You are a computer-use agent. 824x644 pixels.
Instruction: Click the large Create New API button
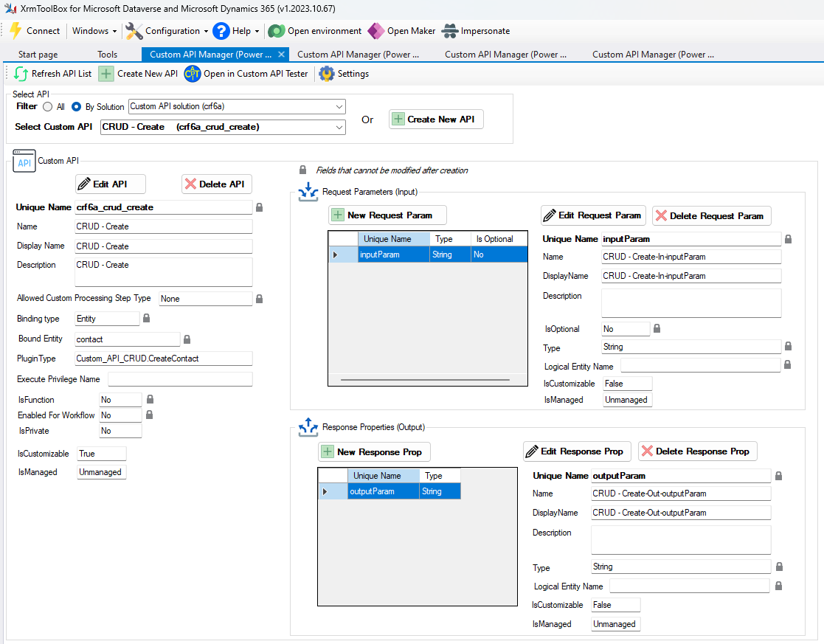click(436, 119)
